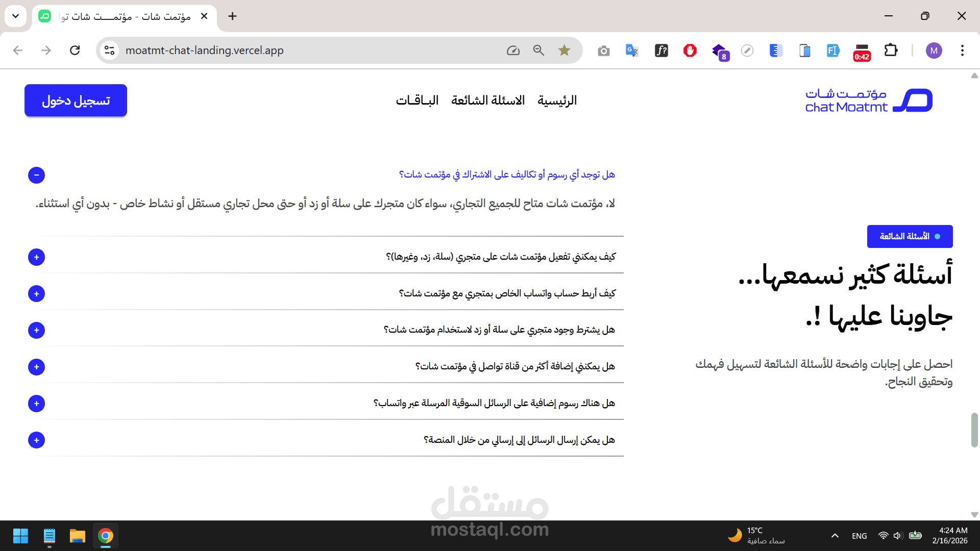Click the تسجيل دخول button
The image size is (980, 551).
pos(76,101)
